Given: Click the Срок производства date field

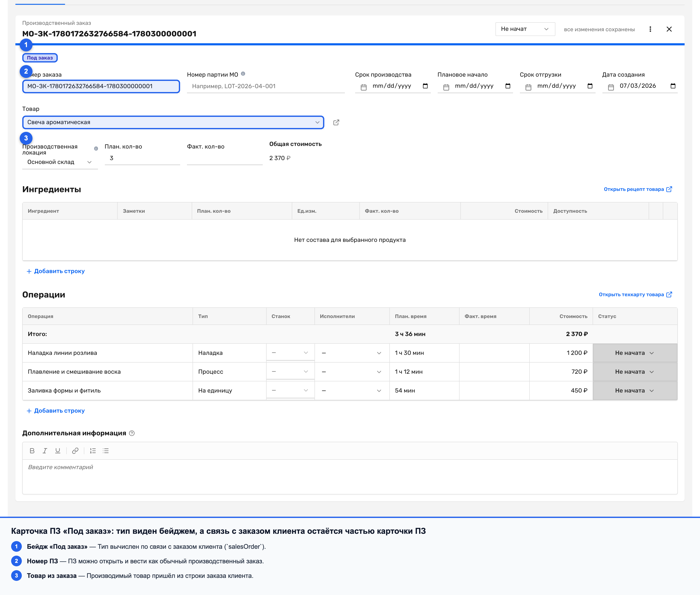Looking at the screenshot, I should [393, 86].
